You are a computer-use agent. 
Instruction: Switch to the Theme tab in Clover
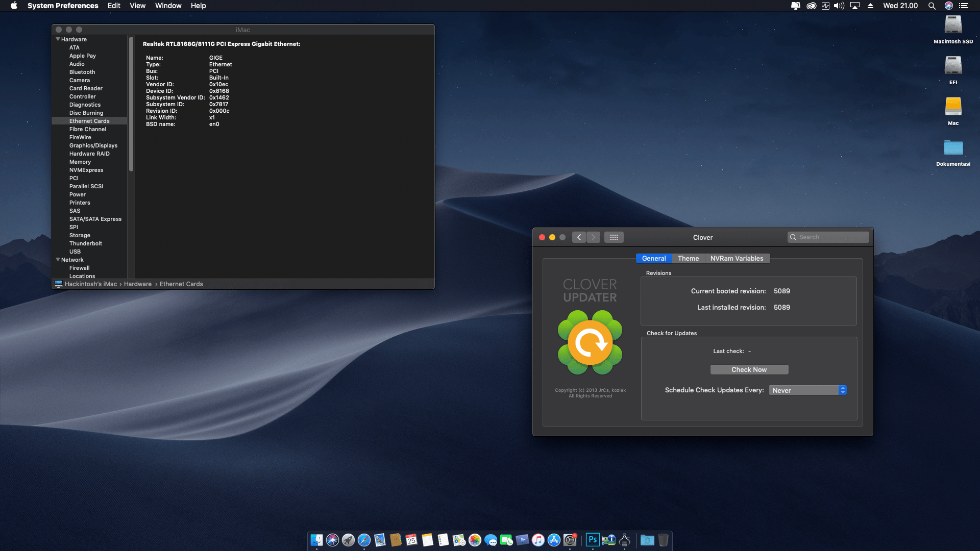(688, 258)
